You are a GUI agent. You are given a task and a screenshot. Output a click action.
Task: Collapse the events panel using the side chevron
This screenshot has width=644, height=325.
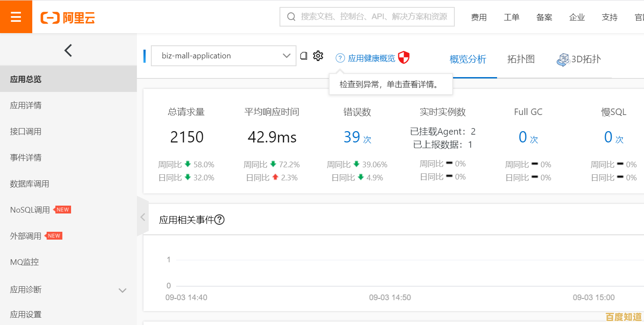click(143, 217)
